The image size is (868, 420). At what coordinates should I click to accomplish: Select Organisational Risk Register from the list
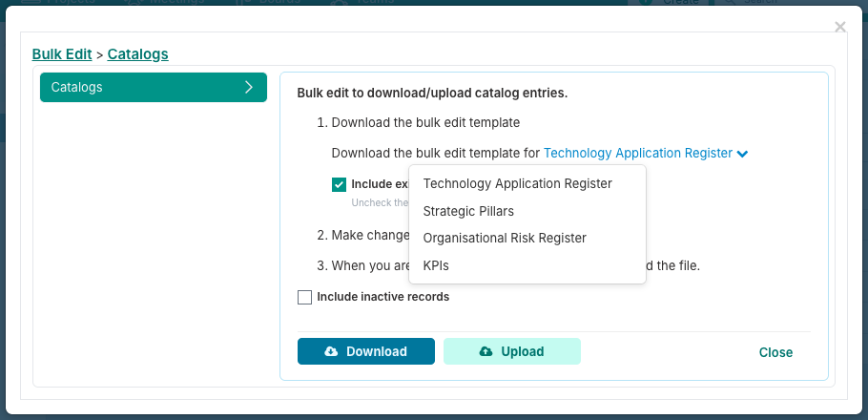(x=505, y=238)
